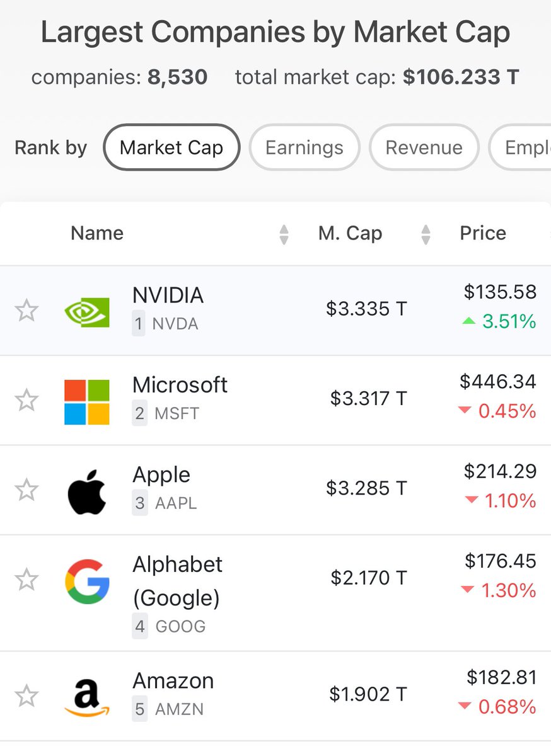Viewport: 551px width, 756px height.
Task: Click the Google logo icon
Action: pyautogui.click(x=87, y=581)
